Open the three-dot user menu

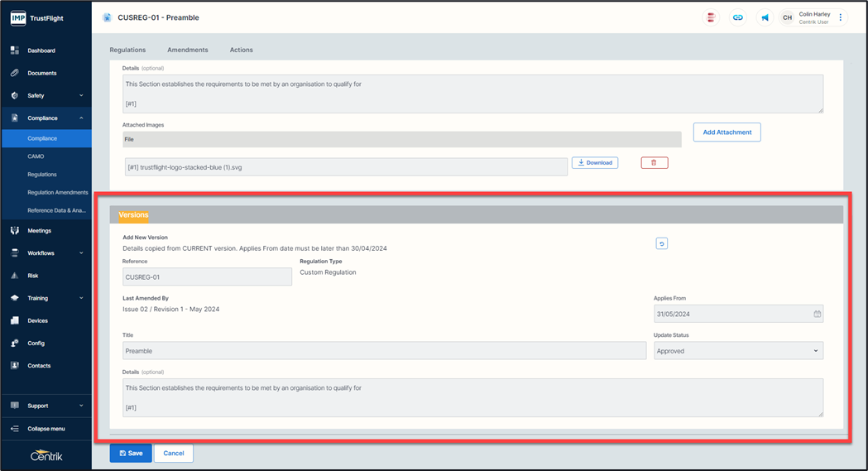841,17
